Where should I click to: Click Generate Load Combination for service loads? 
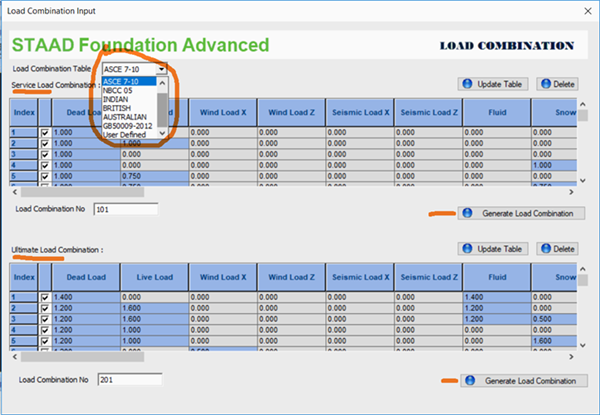click(x=521, y=213)
